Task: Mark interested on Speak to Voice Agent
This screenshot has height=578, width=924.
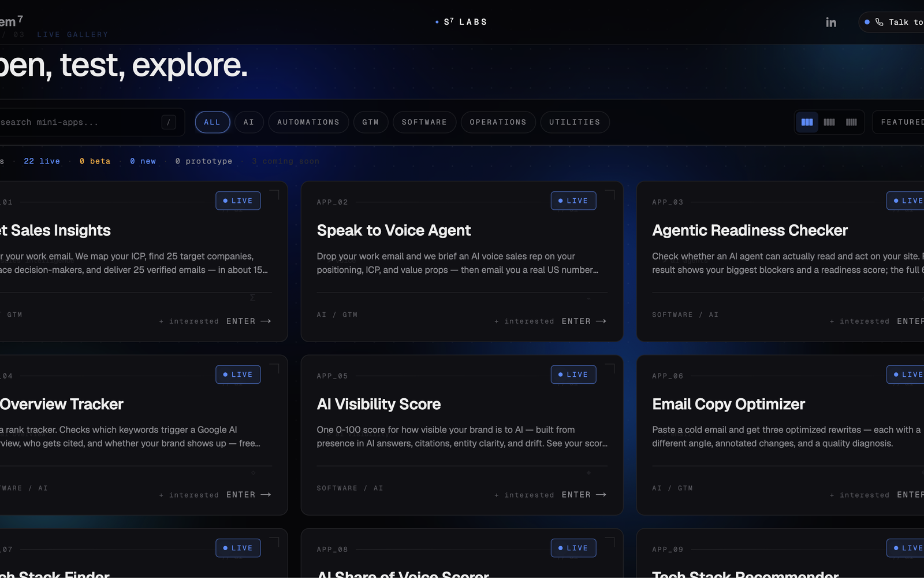Action: 524,321
